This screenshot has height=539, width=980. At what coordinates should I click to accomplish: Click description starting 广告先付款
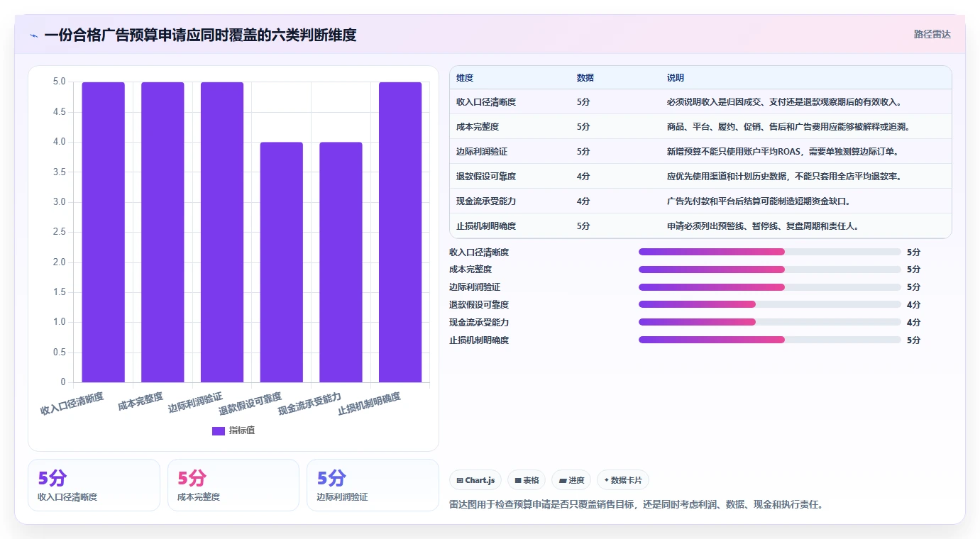click(x=759, y=201)
